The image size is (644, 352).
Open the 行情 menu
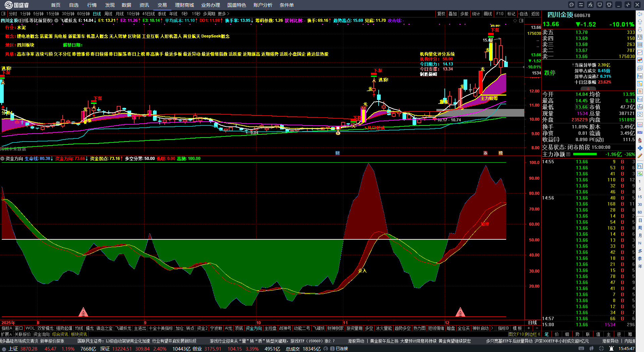click(92, 5)
